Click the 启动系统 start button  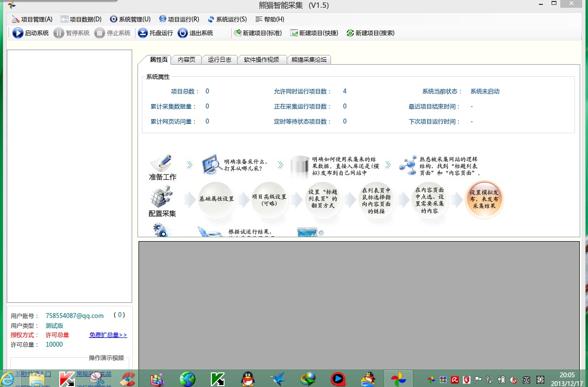pos(31,33)
